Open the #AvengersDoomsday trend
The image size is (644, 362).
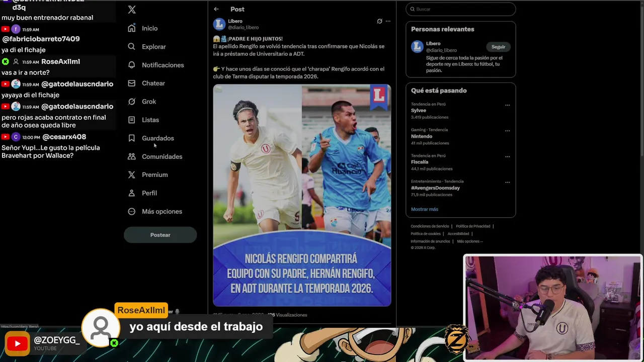point(435,188)
